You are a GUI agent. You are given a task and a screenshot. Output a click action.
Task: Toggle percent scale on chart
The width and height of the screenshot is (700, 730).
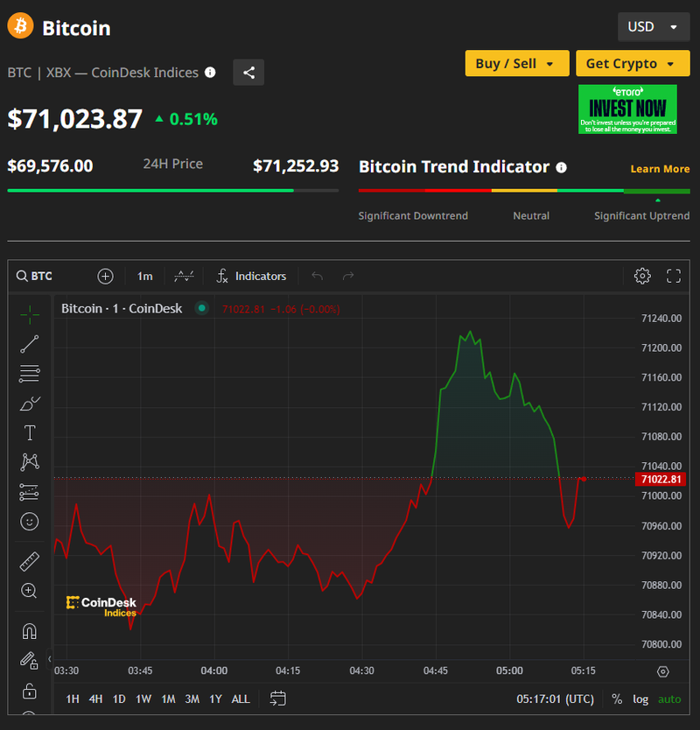click(x=617, y=698)
